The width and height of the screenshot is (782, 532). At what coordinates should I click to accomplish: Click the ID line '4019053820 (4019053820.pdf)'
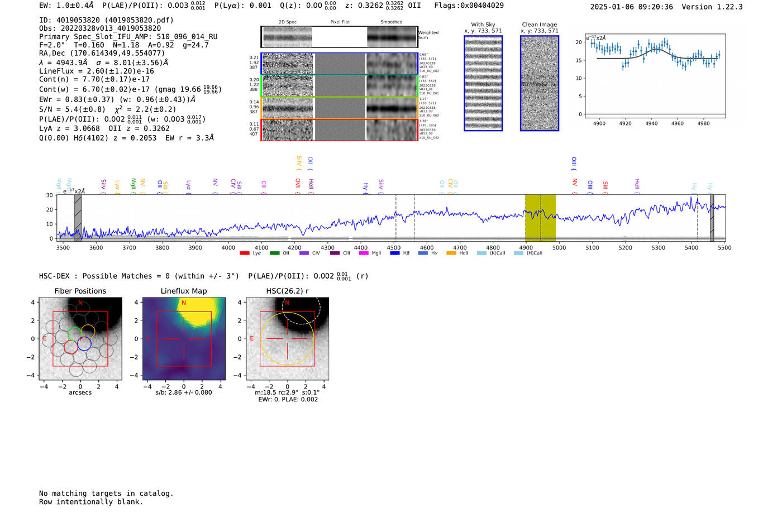coord(106,20)
